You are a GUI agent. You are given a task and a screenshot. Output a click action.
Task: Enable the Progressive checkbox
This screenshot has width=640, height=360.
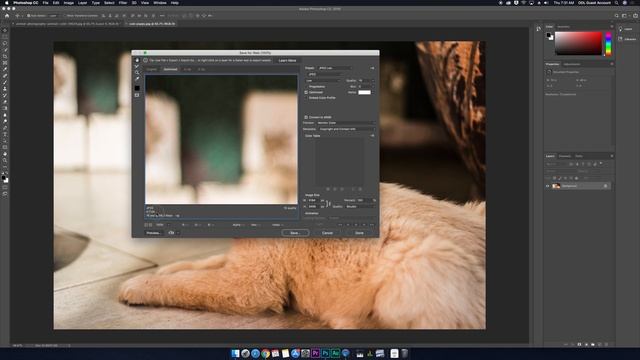(306, 87)
